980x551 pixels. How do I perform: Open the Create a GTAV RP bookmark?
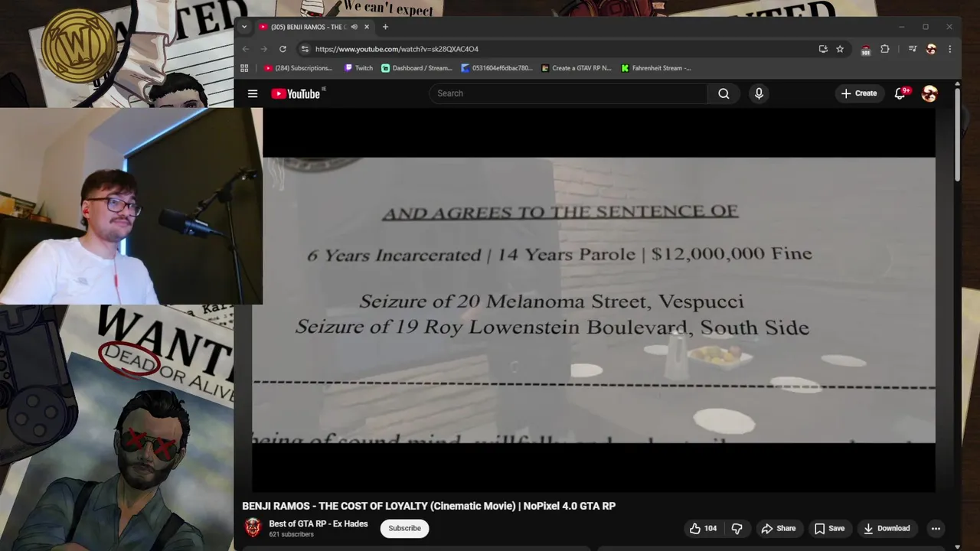577,68
